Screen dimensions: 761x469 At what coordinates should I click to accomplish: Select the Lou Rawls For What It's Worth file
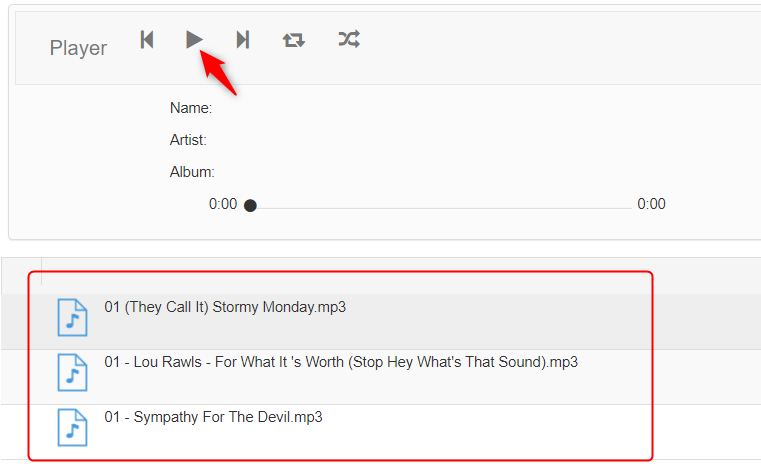[341, 362]
